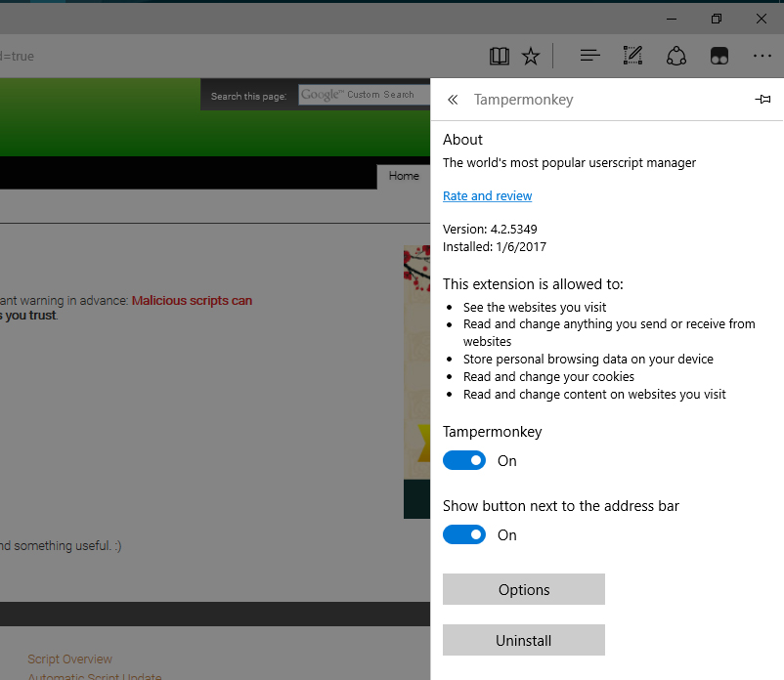
Task: Open the Script Overview link
Action: 70,659
